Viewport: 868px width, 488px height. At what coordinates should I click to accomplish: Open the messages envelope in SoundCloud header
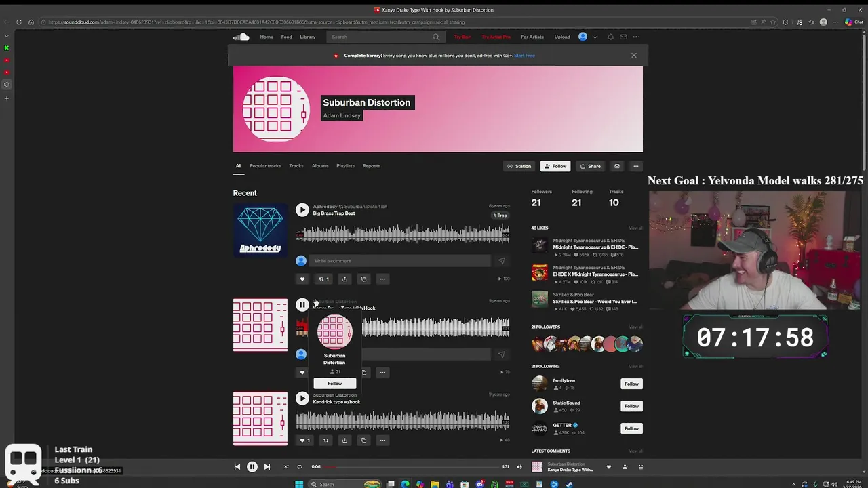click(x=623, y=37)
